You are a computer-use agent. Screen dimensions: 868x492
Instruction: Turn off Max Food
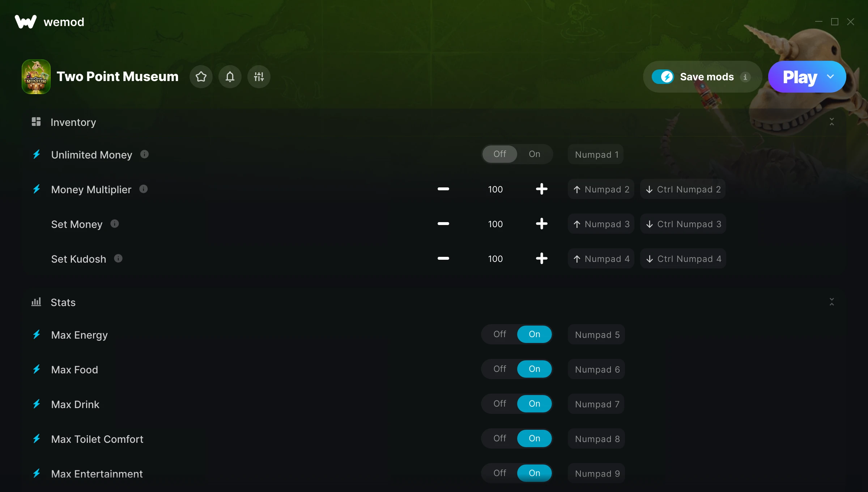pyautogui.click(x=499, y=369)
